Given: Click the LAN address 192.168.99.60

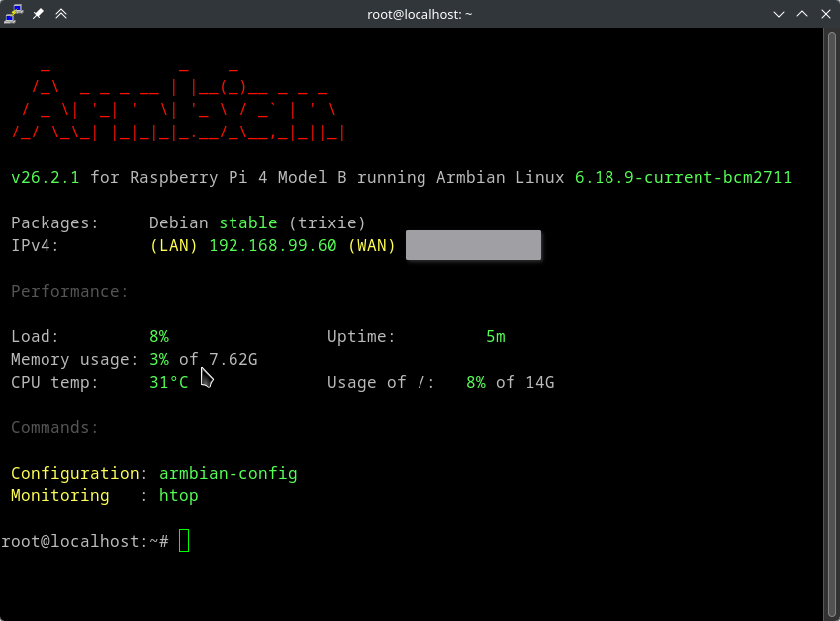Looking at the screenshot, I should coord(272,245).
